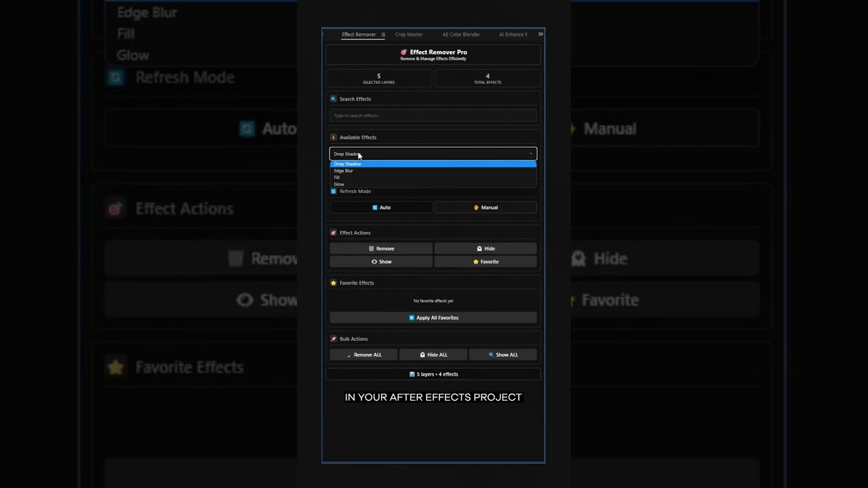Screen dimensions: 868x488
Task: Add selected effect to Favorites
Action: coord(486,262)
